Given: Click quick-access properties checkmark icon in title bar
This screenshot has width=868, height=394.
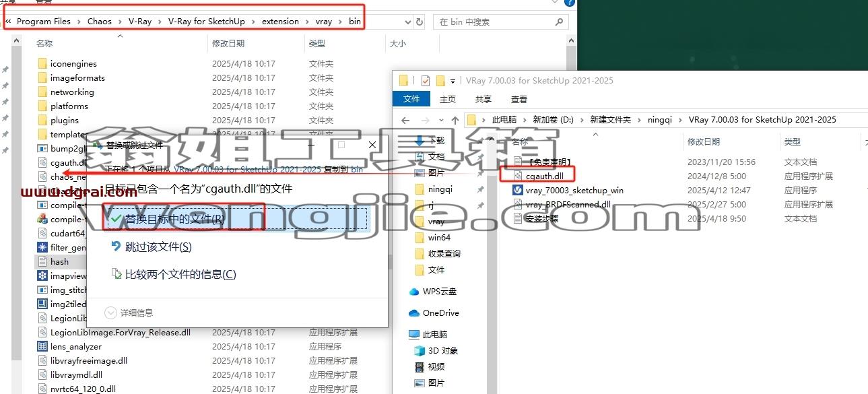Looking at the screenshot, I should tap(425, 81).
